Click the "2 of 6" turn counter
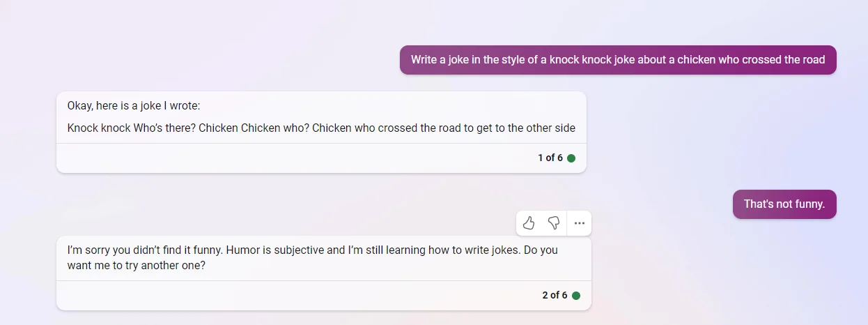 point(555,296)
